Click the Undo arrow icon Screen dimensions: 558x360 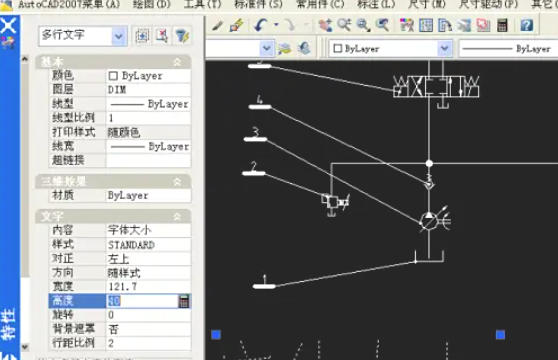click(260, 25)
